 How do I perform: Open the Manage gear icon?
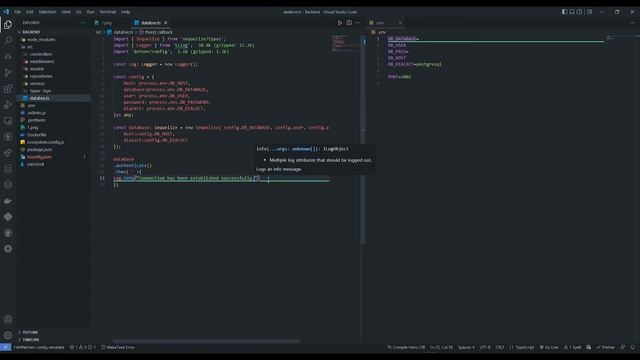coord(8,336)
